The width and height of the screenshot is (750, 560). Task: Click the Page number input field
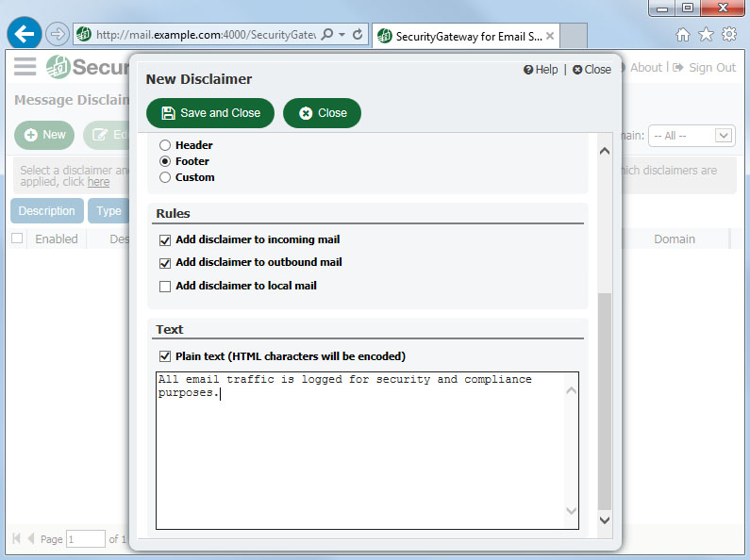tap(86, 539)
